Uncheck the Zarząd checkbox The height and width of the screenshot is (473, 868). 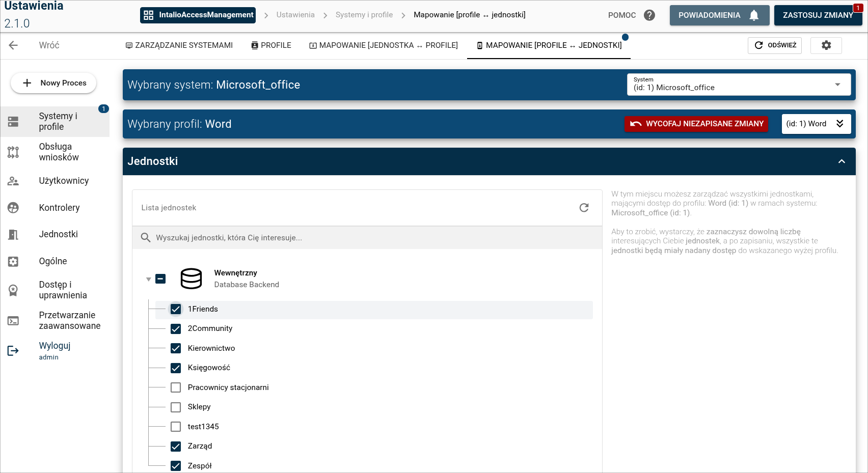point(176,447)
